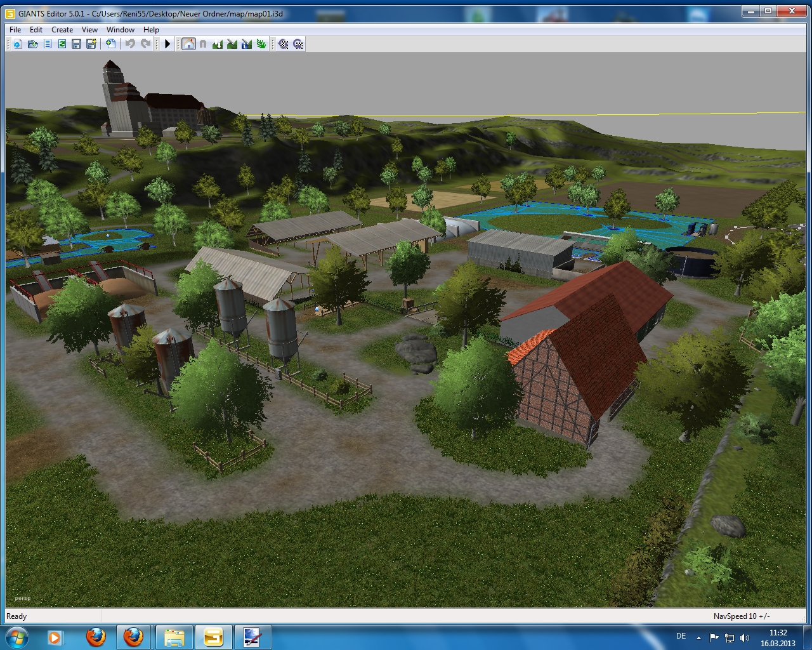Click the green reload file icon
The image size is (812, 650).
click(x=62, y=44)
